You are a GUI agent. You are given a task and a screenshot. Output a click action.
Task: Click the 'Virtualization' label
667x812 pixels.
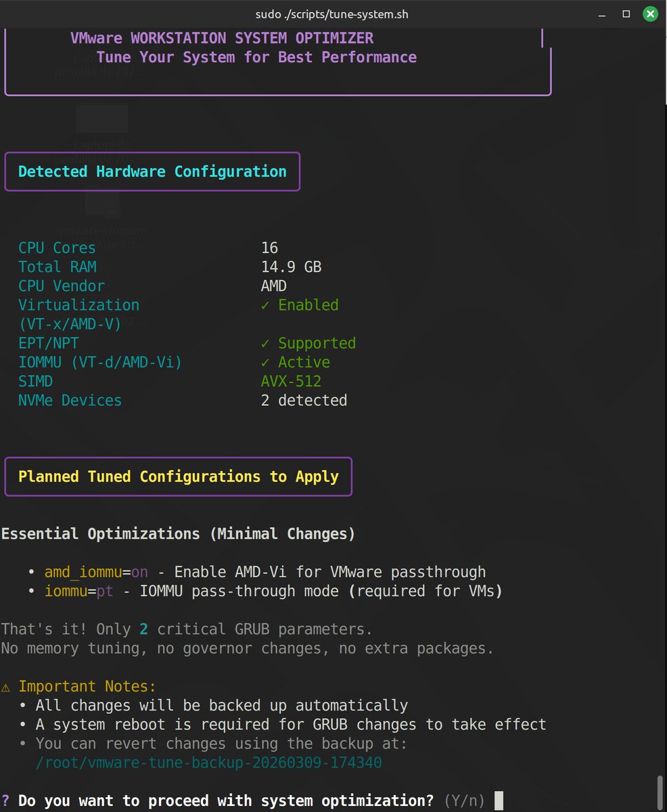(78, 304)
